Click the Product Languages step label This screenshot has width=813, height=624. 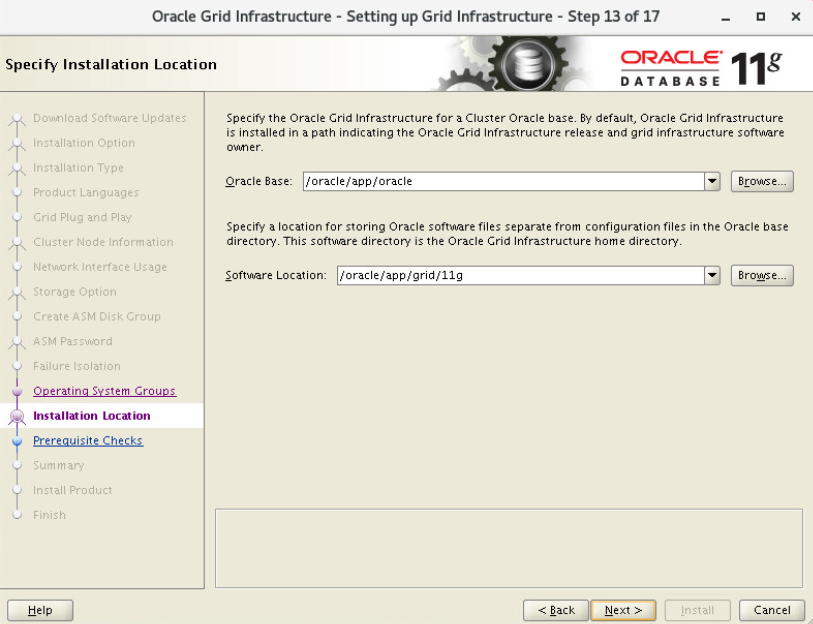86,192
